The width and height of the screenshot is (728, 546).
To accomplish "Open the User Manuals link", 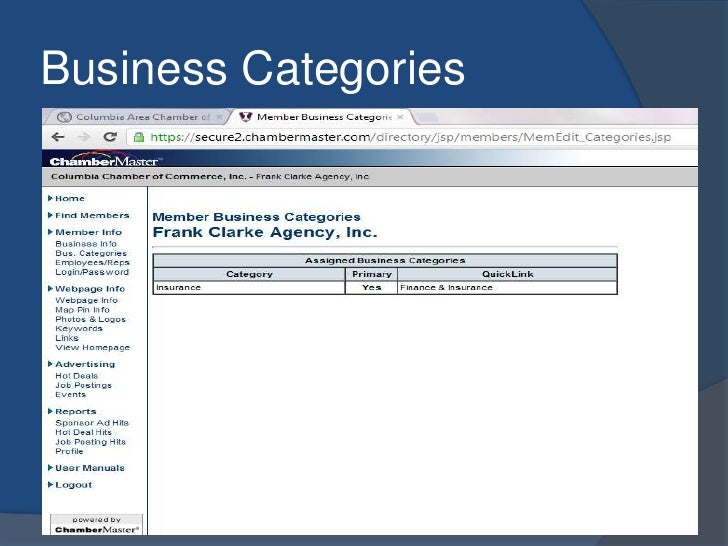I will pyautogui.click(x=90, y=468).
